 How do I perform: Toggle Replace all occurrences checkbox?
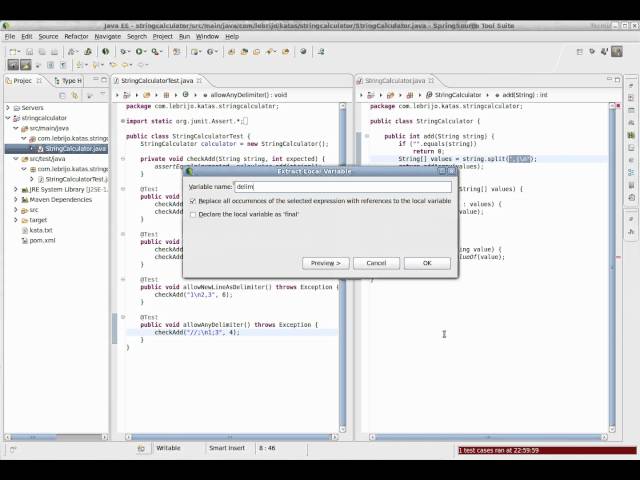click(x=193, y=201)
